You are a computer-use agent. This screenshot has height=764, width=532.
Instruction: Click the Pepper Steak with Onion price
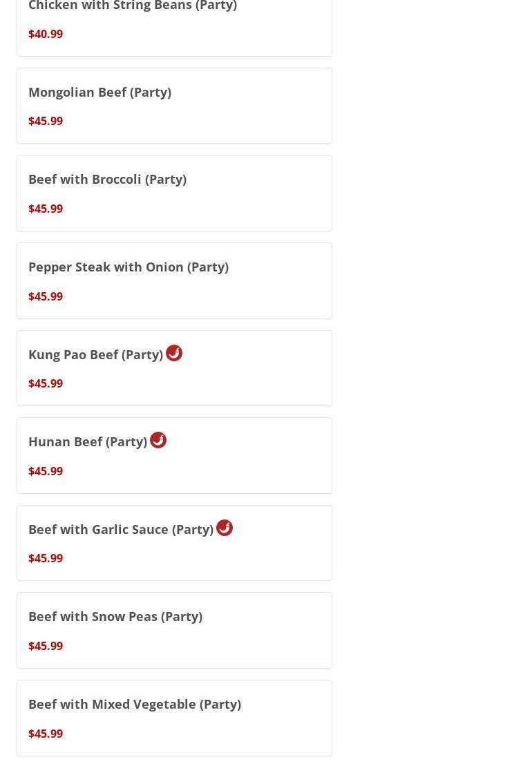46,296
